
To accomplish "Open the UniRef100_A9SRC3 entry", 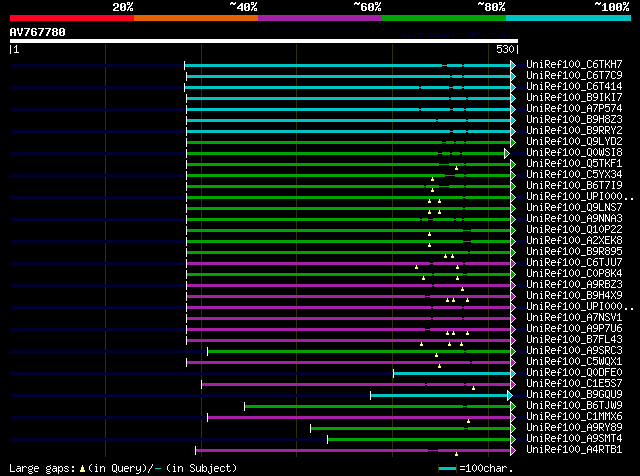I will coord(574,351).
